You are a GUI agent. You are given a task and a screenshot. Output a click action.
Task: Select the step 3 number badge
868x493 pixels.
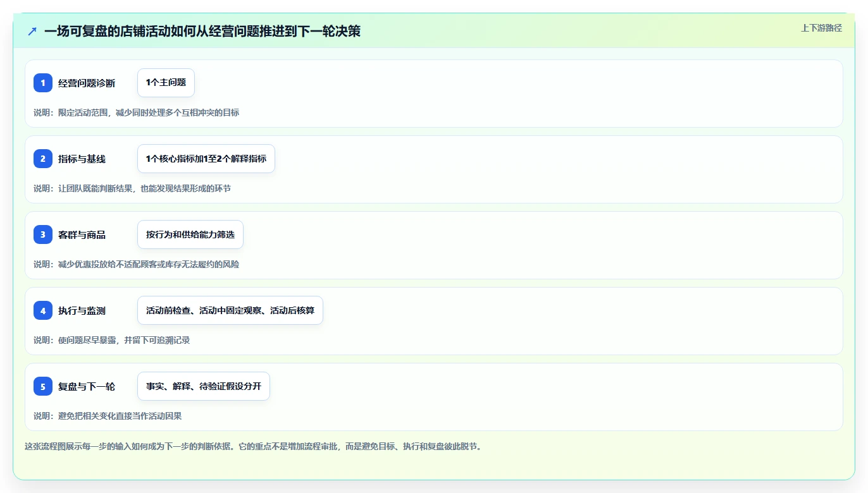point(43,234)
